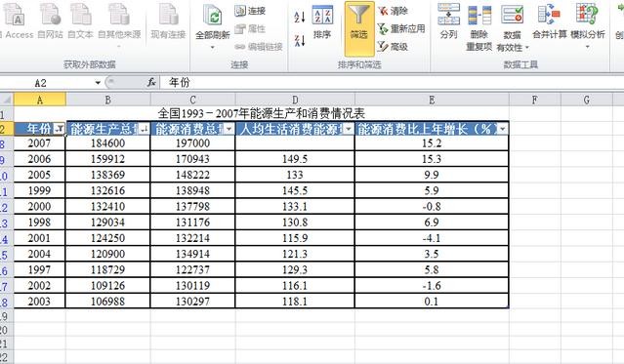Select cell with value 137798

pos(192,207)
